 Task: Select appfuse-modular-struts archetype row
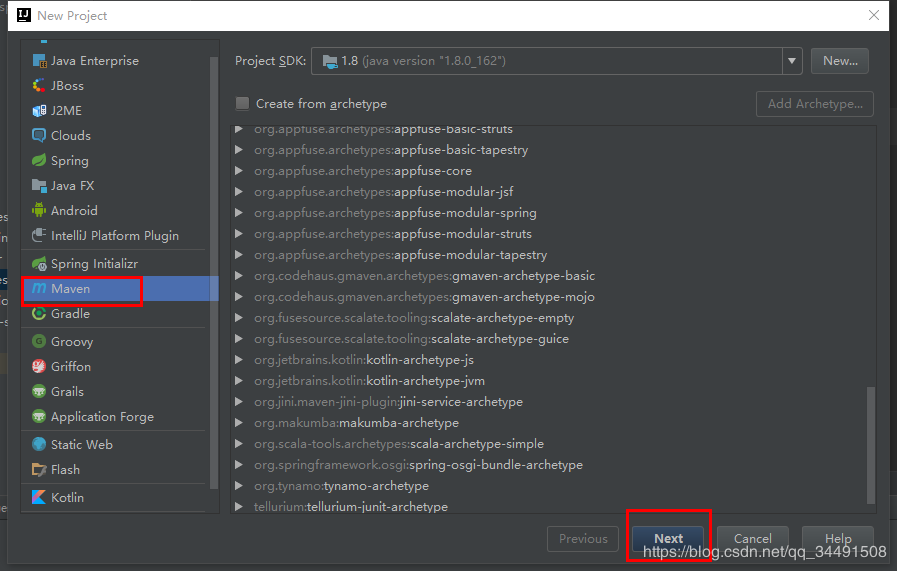coord(553,234)
